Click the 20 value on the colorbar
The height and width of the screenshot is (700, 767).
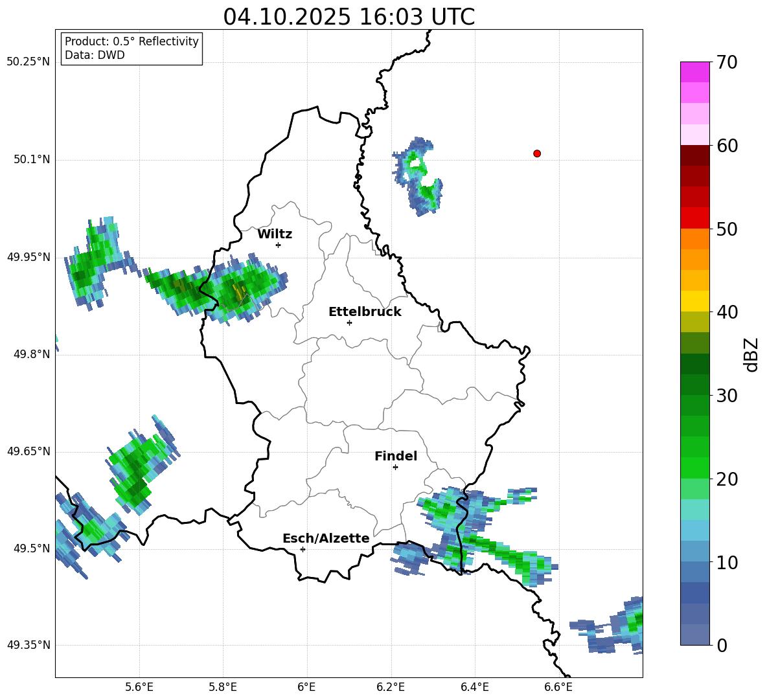726,479
